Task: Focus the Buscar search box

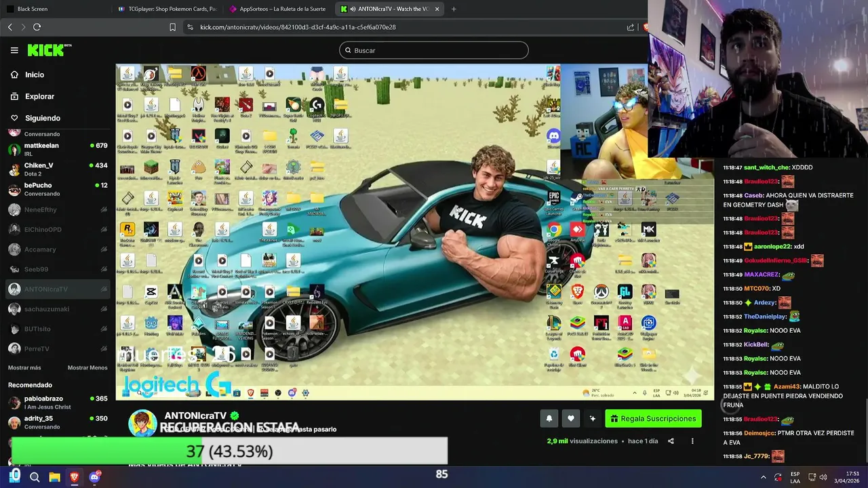Action: (x=434, y=50)
